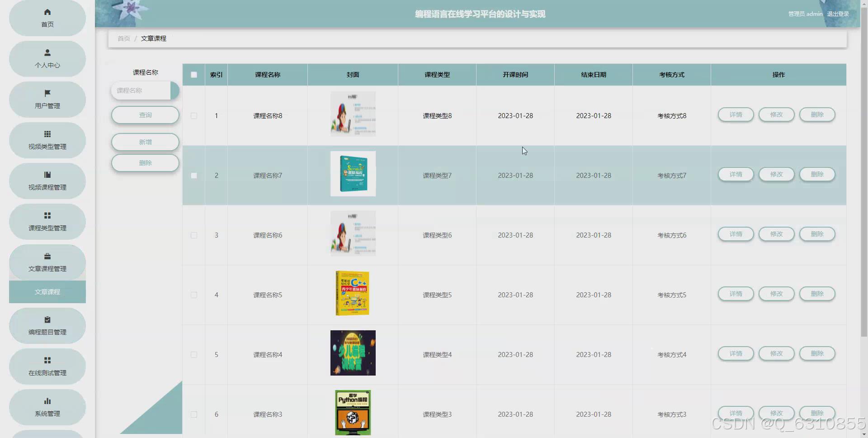This screenshot has height=438, width=868.
Task: Click 修改 for 课程名称6
Action: (x=776, y=234)
